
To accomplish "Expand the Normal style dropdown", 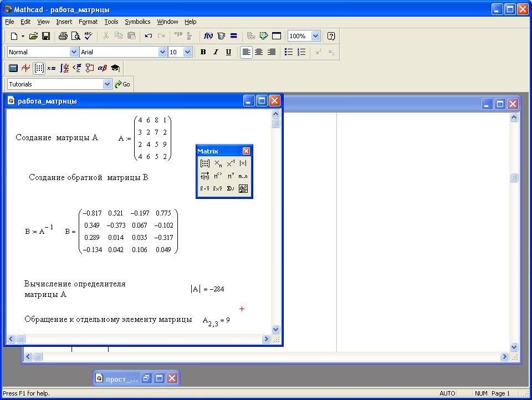I will pyautogui.click(x=74, y=52).
